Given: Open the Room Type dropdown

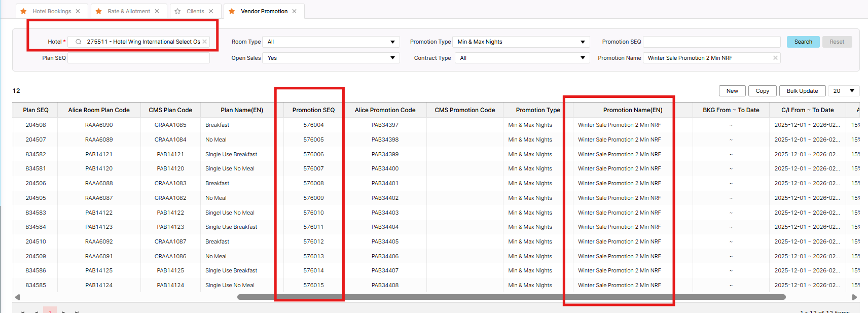Looking at the screenshot, I should point(392,42).
